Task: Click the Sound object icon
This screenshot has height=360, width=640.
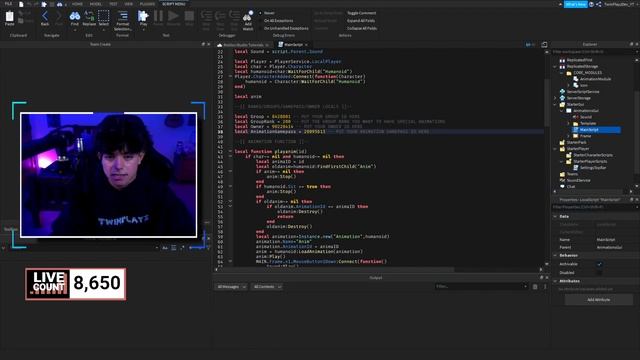Action: pos(576,117)
